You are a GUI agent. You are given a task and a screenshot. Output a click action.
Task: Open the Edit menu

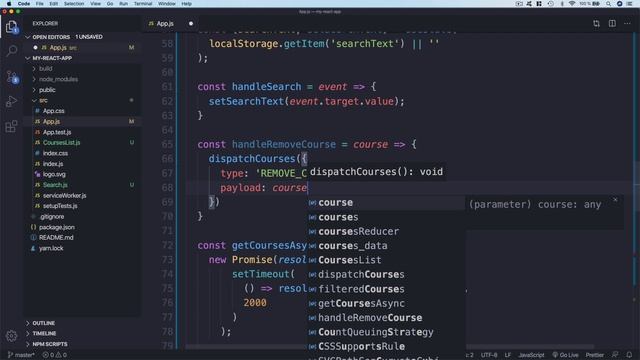click(53, 4)
